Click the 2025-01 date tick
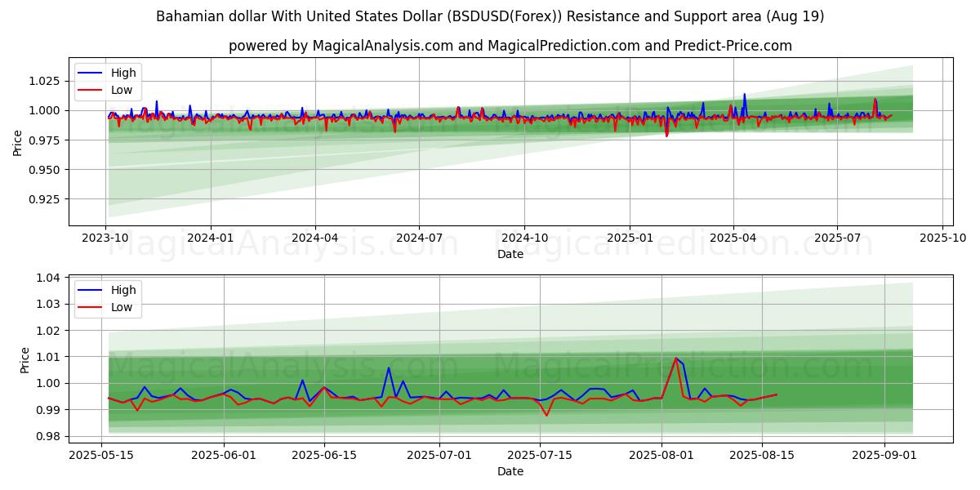 [x=630, y=238]
